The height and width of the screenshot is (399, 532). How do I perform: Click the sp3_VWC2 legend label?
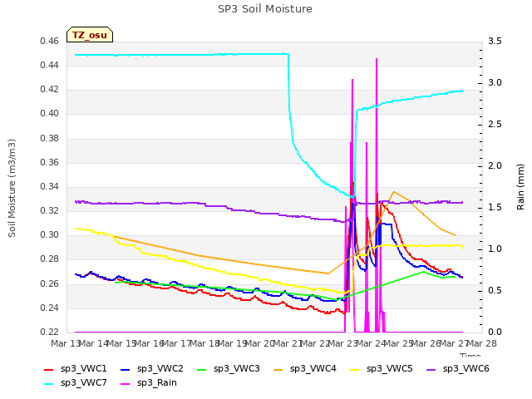(x=160, y=368)
